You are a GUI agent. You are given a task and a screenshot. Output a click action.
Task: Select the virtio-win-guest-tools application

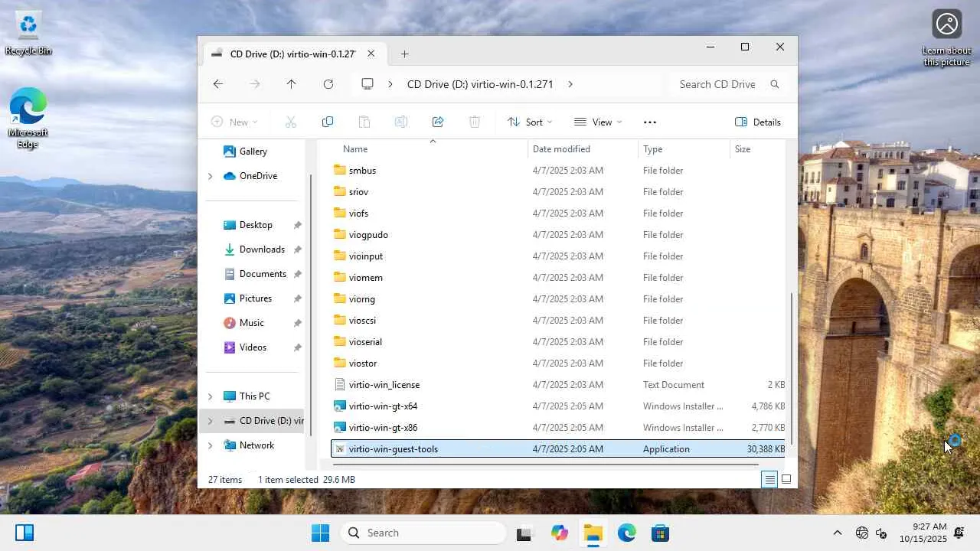tap(558, 449)
